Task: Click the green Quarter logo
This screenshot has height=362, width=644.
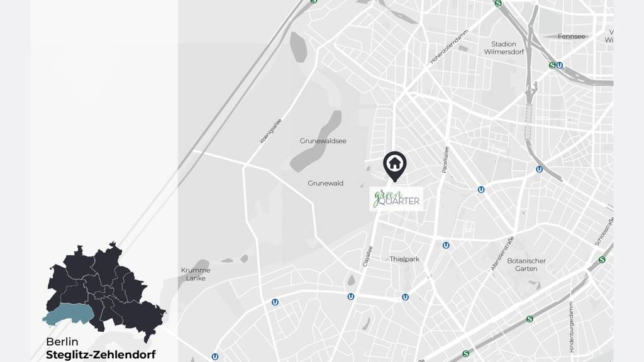Action: pos(396,199)
